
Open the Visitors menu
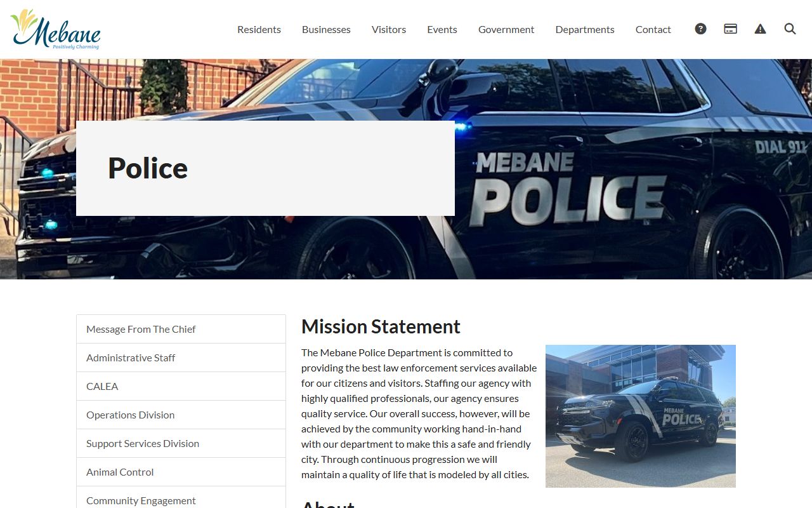point(389,29)
